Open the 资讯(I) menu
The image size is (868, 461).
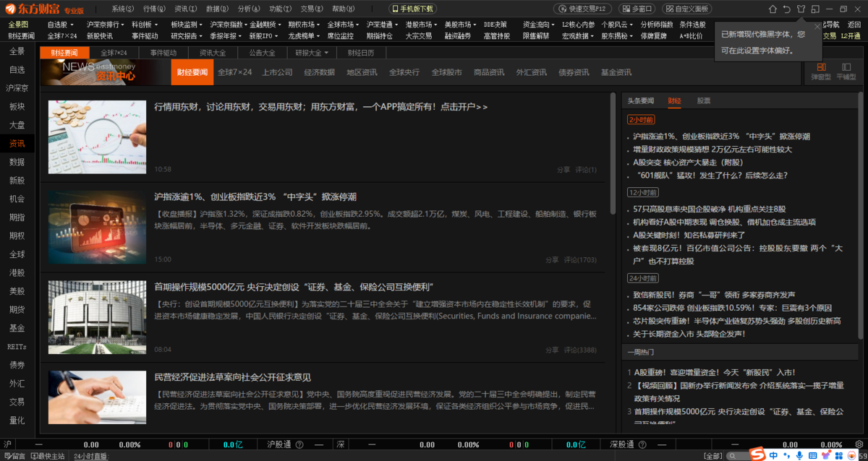point(185,9)
